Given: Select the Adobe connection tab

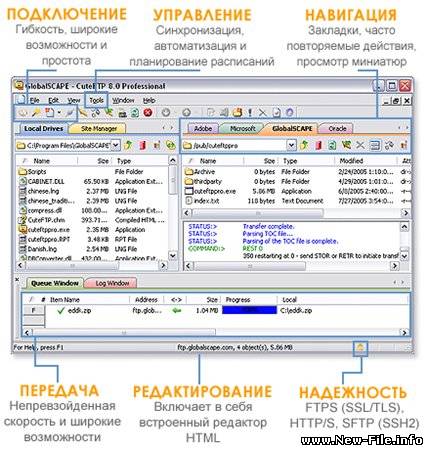Looking at the screenshot, I should tap(203, 128).
